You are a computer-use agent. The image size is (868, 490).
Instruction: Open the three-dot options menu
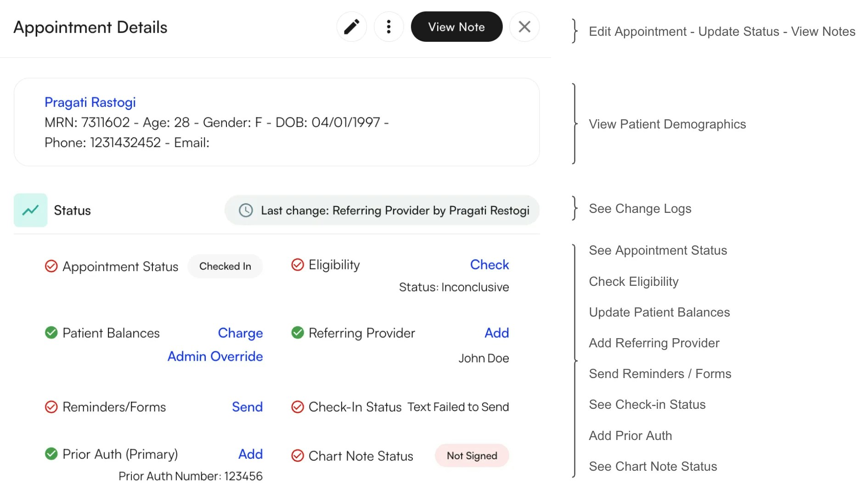point(389,27)
